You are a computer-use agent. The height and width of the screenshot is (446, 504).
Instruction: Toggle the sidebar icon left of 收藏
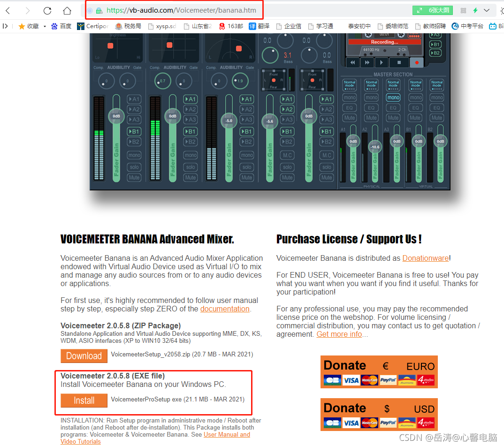click(5, 26)
